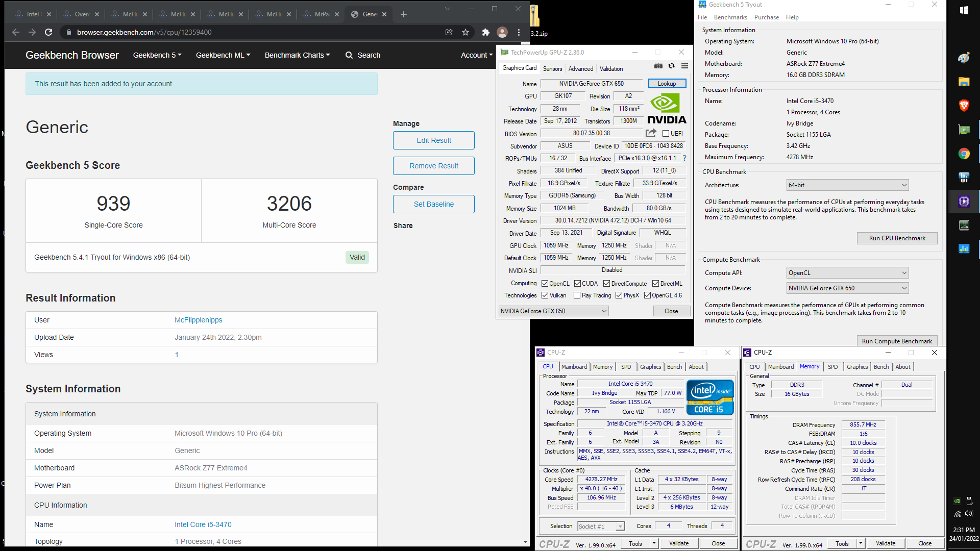
Task: Click GPU-Z taskbar icon
Action: click(964, 130)
